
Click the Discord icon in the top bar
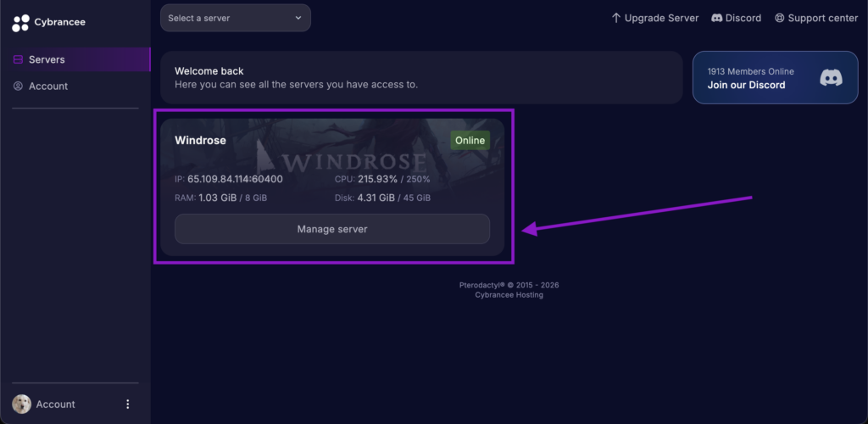click(x=717, y=18)
